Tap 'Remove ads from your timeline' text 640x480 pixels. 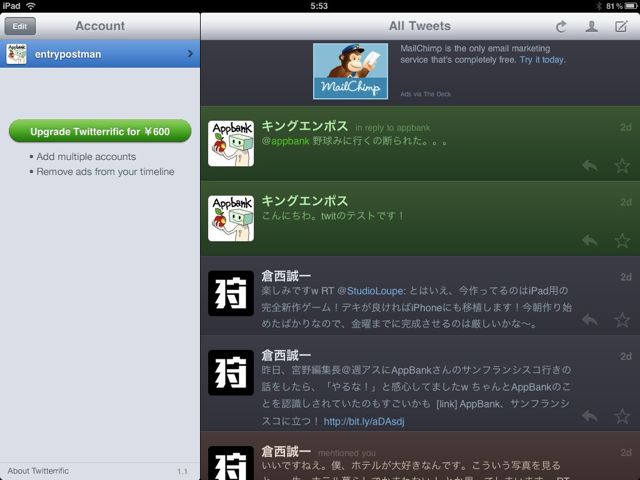click(105, 172)
